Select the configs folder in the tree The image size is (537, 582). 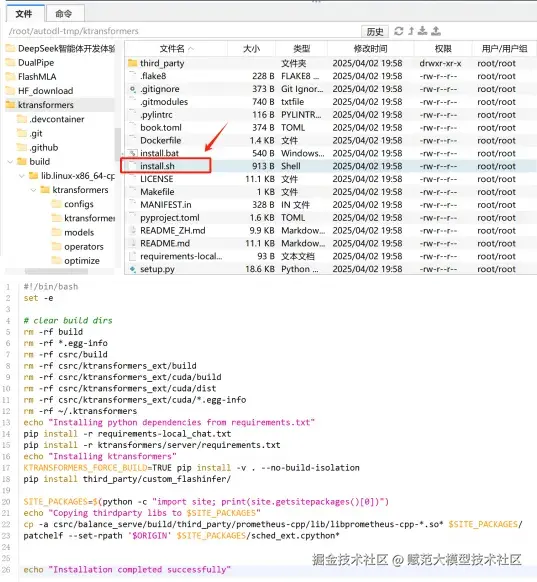click(79, 204)
